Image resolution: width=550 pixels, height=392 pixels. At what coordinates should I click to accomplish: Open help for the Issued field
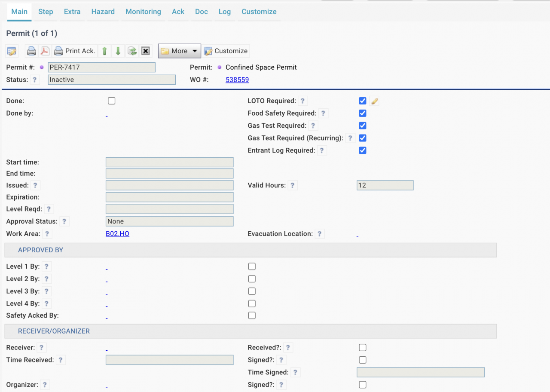(35, 186)
